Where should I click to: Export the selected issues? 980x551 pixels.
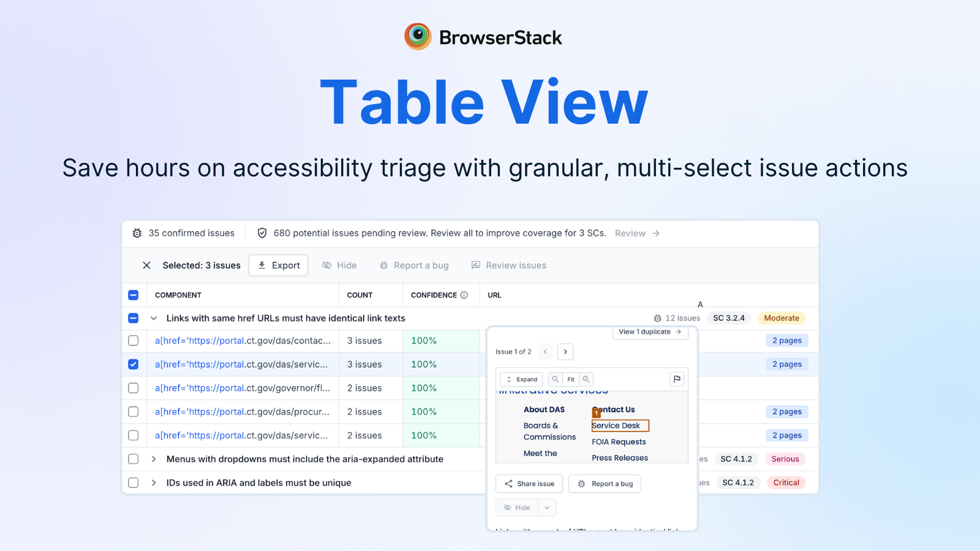(278, 265)
